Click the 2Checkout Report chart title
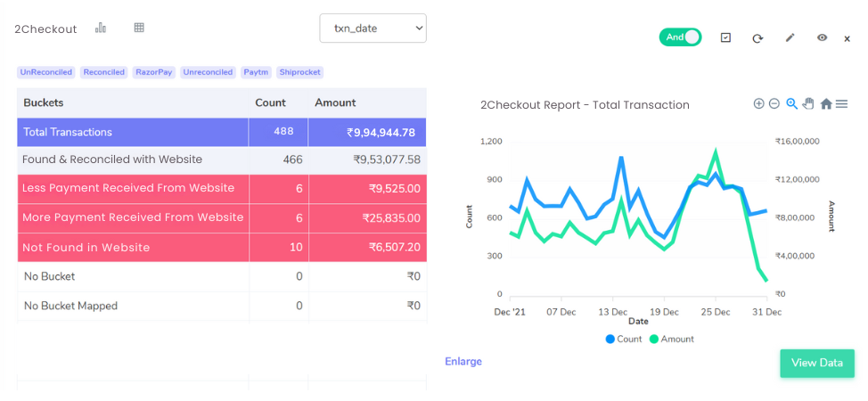 (585, 105)
